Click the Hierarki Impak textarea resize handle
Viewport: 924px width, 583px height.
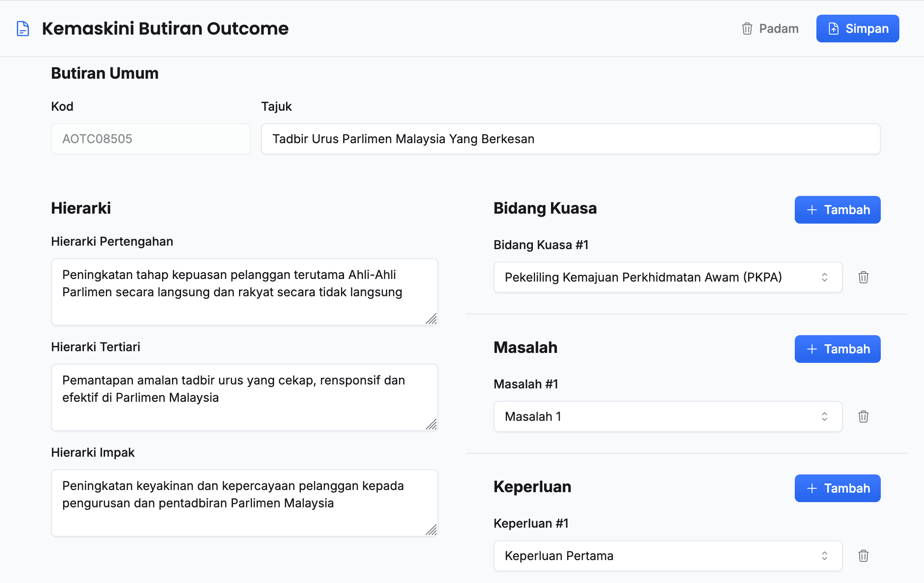click(x=432, y=530)
